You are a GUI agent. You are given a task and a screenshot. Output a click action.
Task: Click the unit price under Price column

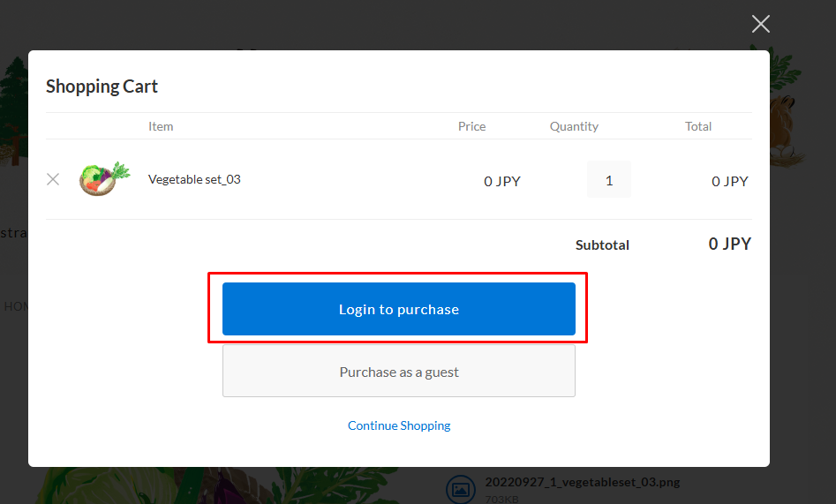pos(502,181)
